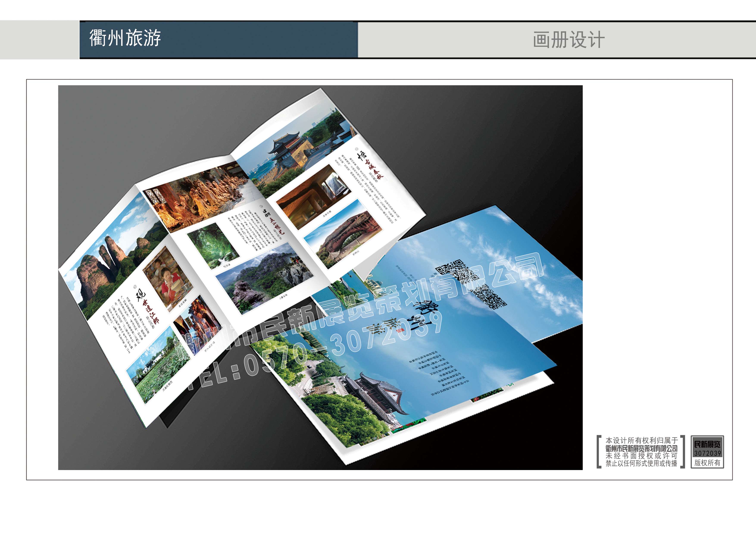Image resolution: width=756 pixels, height=534 pixels.
Task: Select the lotus pond village photo
Action: pos(158,365)
